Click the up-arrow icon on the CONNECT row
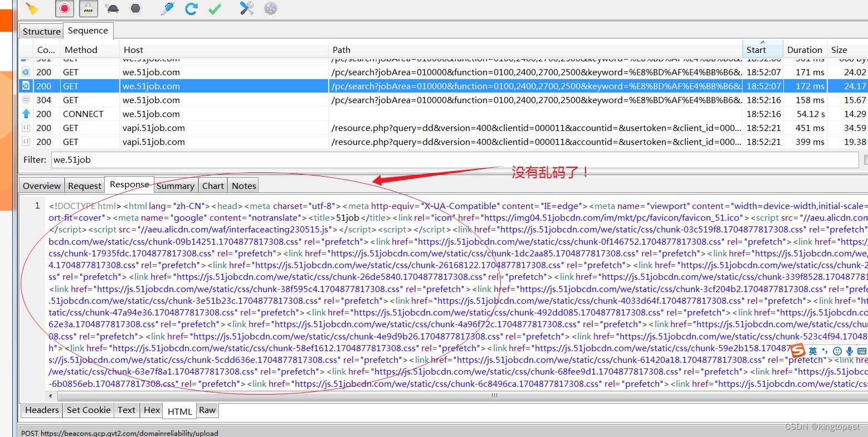The image size is (868, 437). [26, 114]
